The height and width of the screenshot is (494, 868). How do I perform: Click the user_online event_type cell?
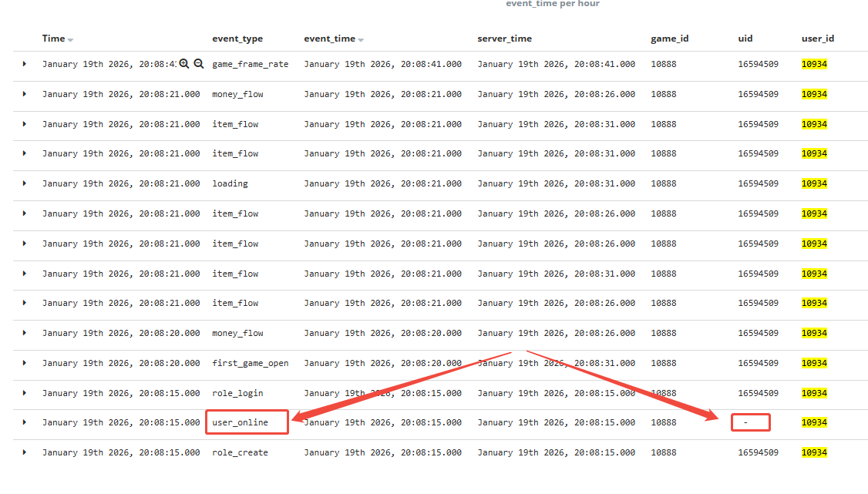point(240,422)
